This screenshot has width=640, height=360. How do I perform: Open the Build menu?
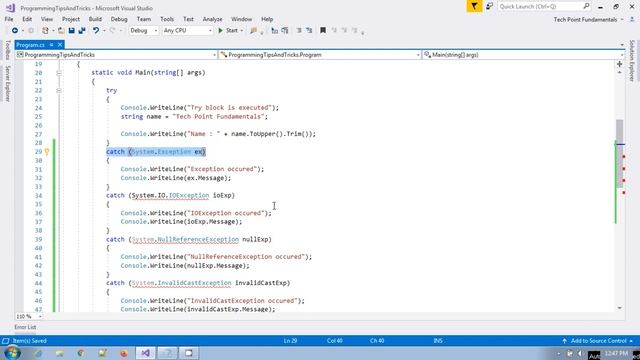95,19
